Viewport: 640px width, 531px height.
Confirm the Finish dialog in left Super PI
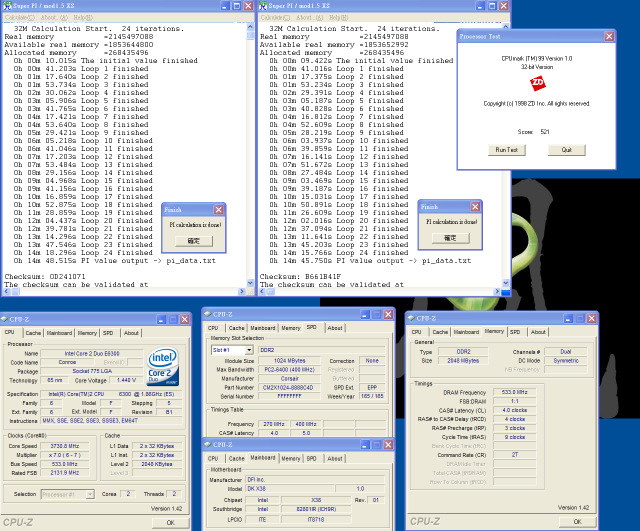click(x=193, y=241)
